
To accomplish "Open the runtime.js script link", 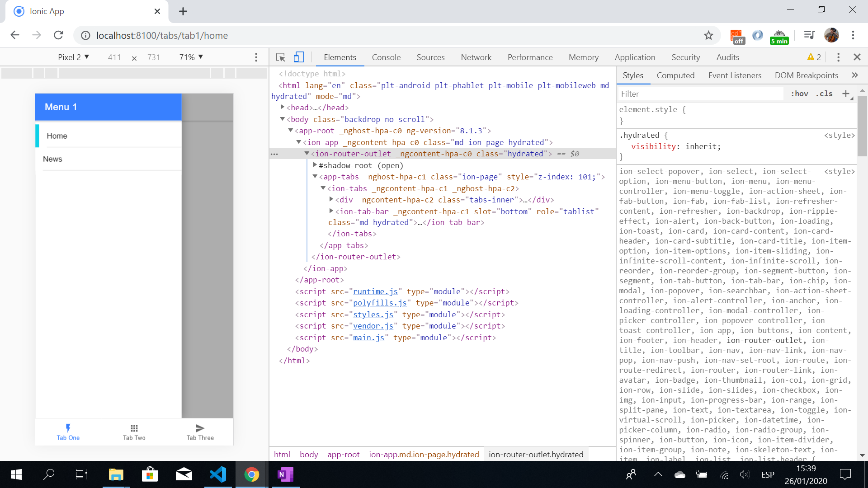I will click(375, 291).
